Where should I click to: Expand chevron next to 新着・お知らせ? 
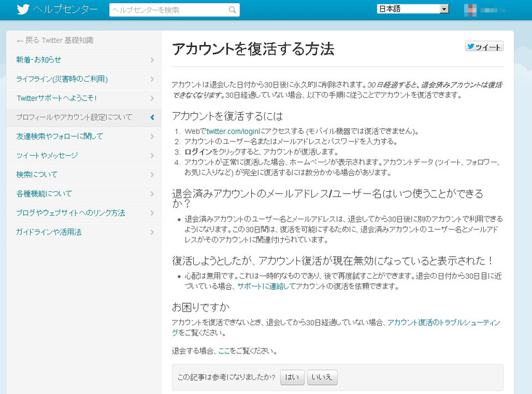152,60
